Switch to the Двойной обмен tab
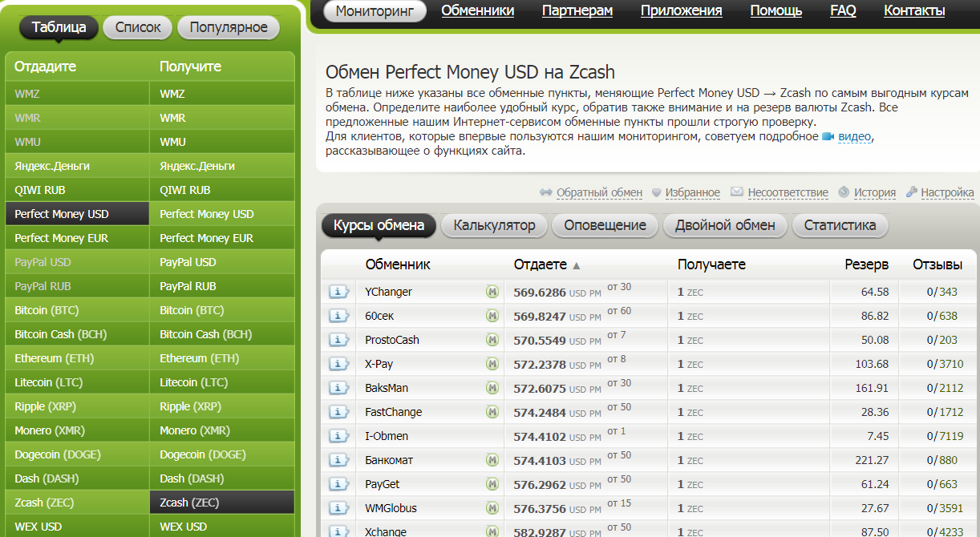980x537 pixels. tap(725, 225)
